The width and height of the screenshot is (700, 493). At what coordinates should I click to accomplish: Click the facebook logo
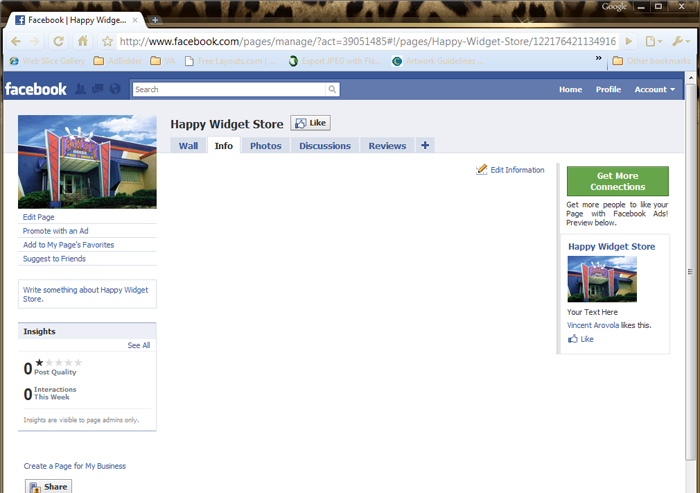click(x=36, y=89)
